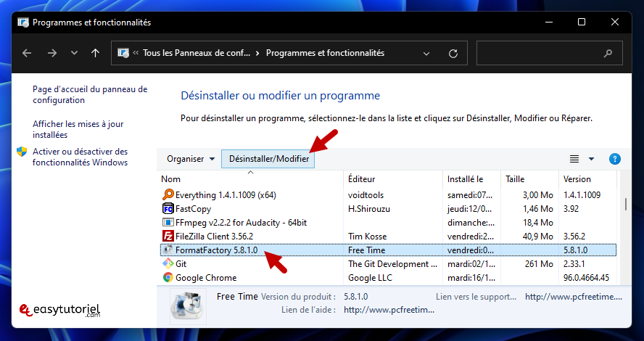
Task: Select FileZilla Client 3.56.2 entry
Action: [x=214, y=237]
